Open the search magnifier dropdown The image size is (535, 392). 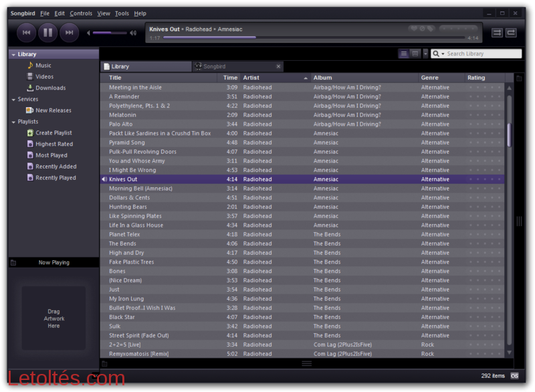click(x=439, y=54)
